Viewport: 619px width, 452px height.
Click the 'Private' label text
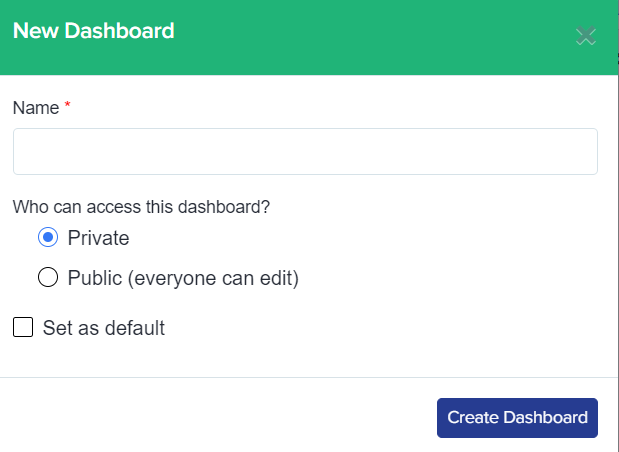98,238
